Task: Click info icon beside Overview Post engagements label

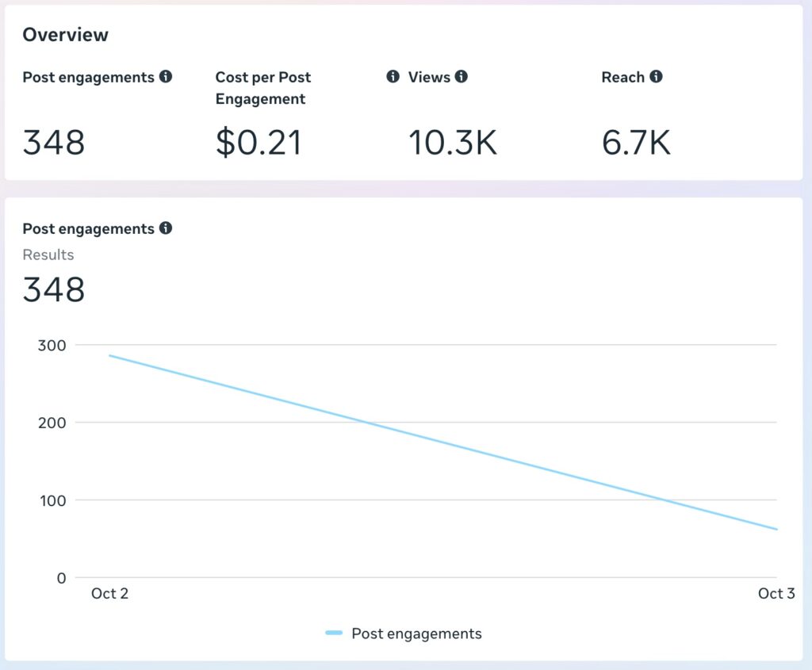Action: tap(165, 77)
